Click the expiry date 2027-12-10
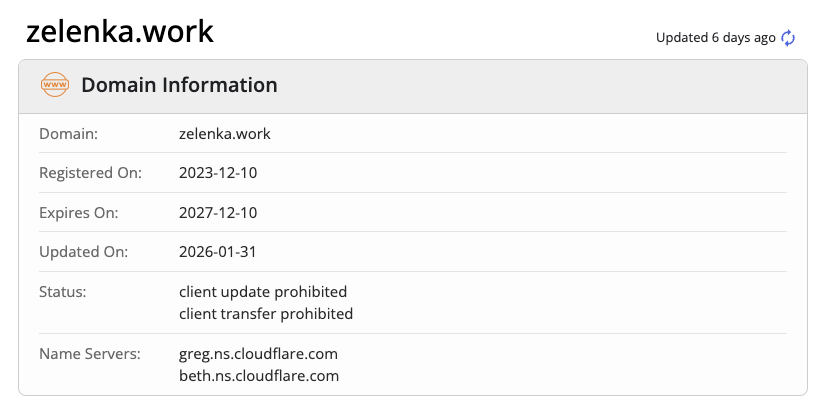823x405 pixels. [218, 213]
